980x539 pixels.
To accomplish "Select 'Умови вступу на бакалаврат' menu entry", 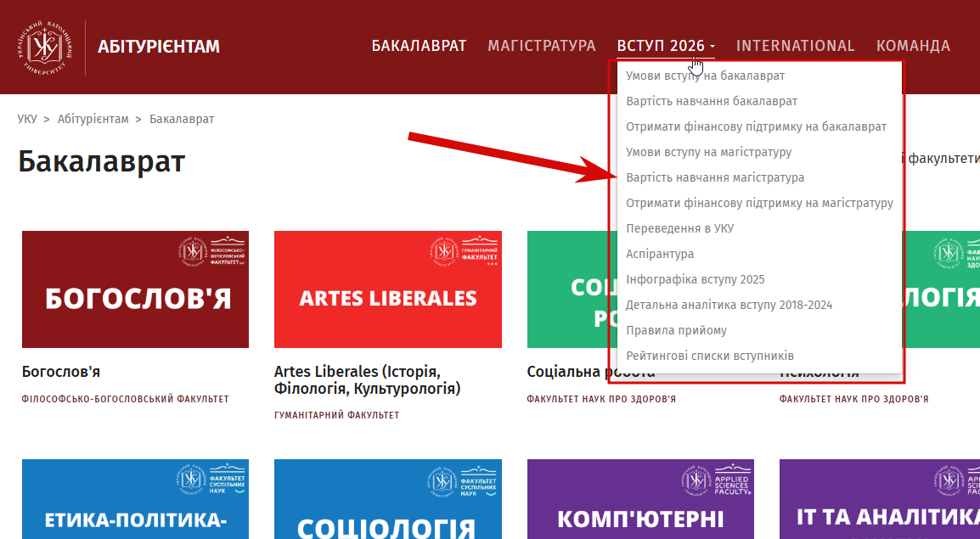I will [x=705, y=76].
